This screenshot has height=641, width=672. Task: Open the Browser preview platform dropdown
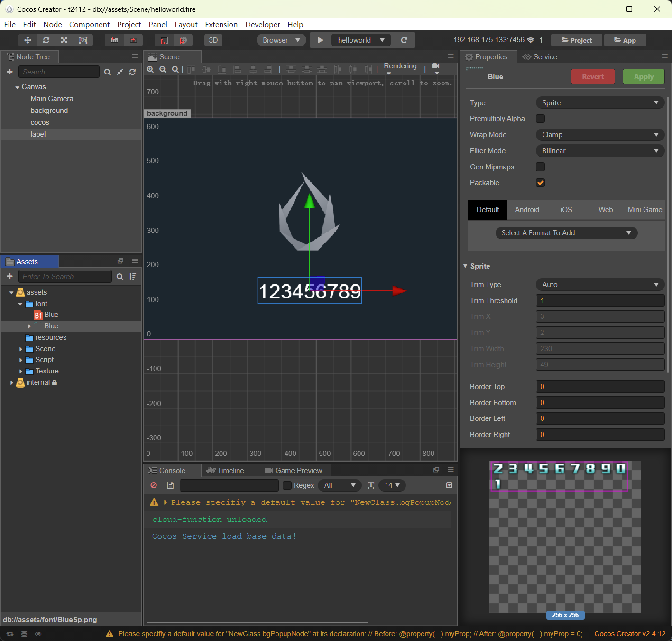click(281, 40)
